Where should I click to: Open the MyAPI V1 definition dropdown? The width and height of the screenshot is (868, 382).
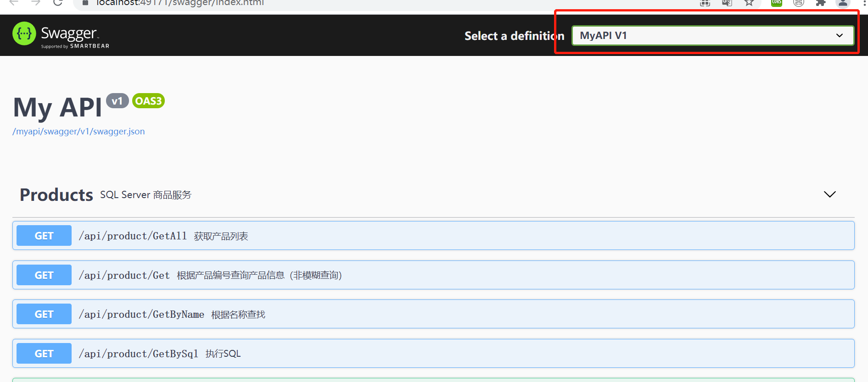712,35
